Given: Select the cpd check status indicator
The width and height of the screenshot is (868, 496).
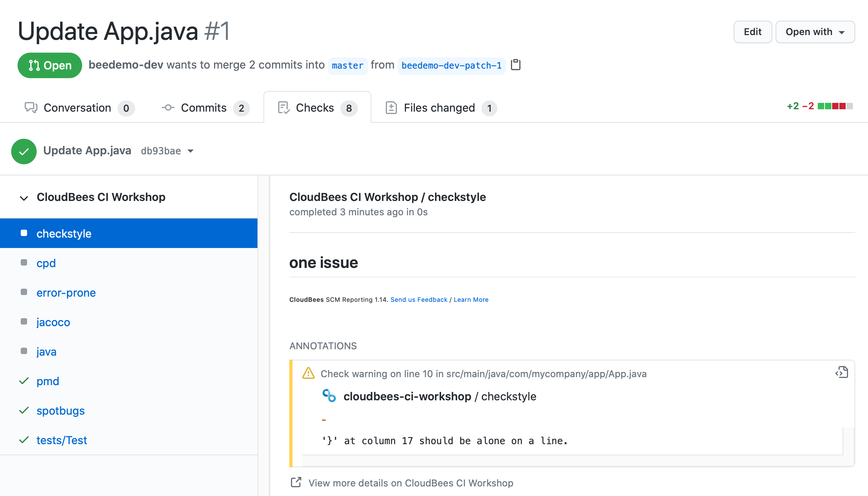Looking at the screenshot, I should [24, 262].
